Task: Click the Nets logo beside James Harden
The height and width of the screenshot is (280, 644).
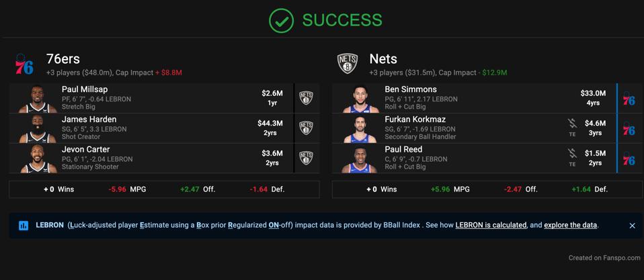Action: pos(306,128)
